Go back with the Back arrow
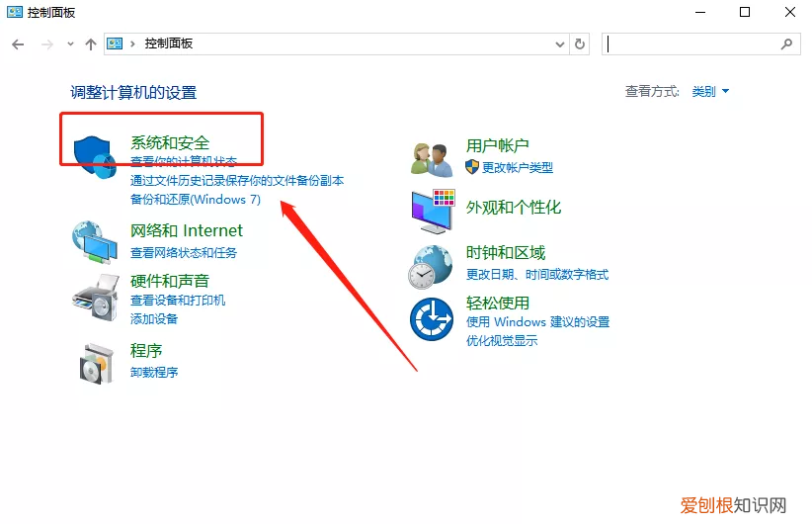 [x=18, y=44]
